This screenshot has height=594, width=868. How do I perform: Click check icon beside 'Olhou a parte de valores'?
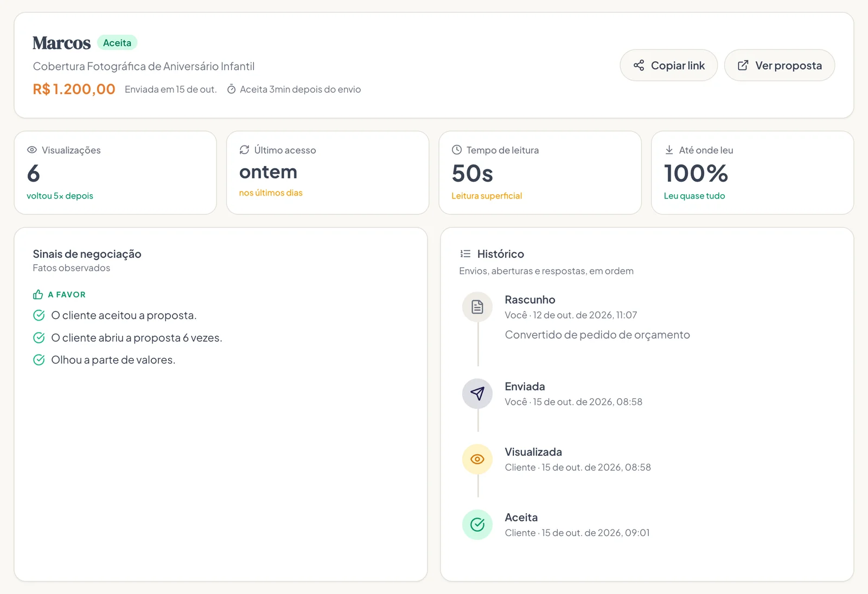[39, 360]
